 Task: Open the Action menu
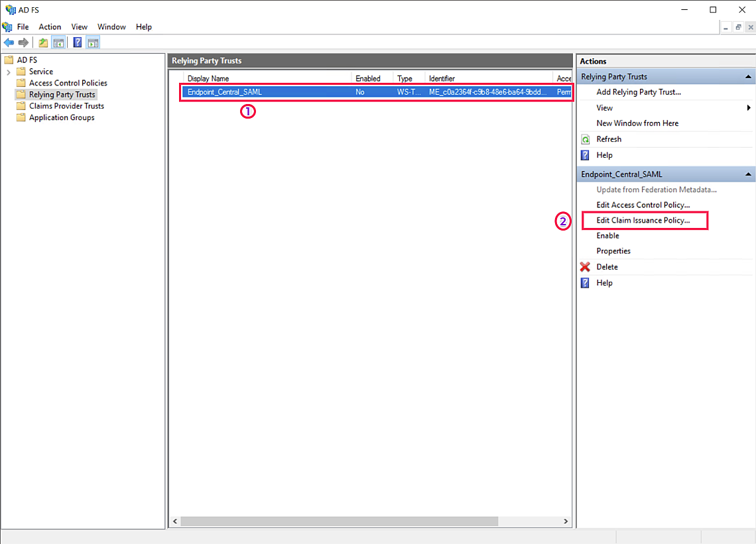[50, 27]
